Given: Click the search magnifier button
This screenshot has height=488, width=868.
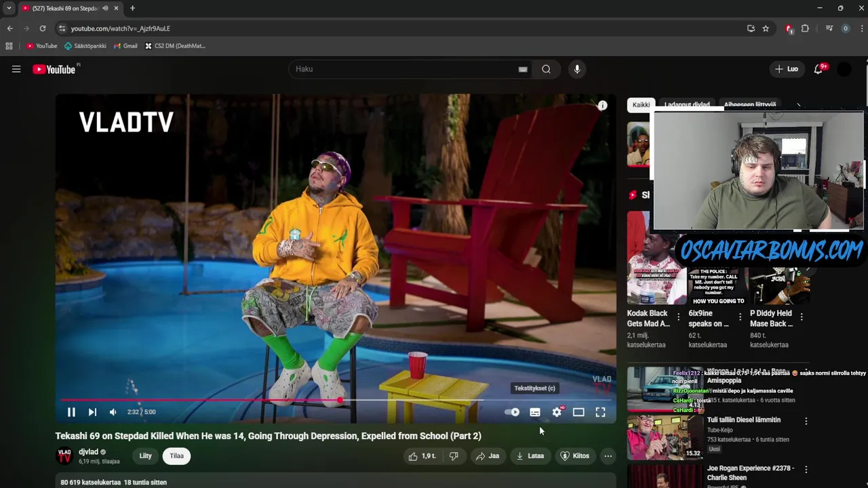Looking at the screenshot, I should 546,69.
